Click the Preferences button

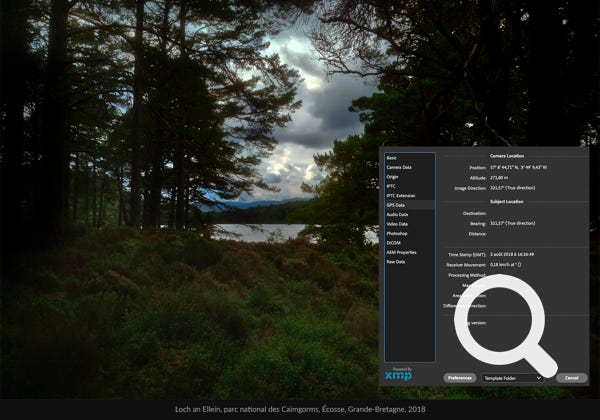pyautogui.click(x=459, y=378)
